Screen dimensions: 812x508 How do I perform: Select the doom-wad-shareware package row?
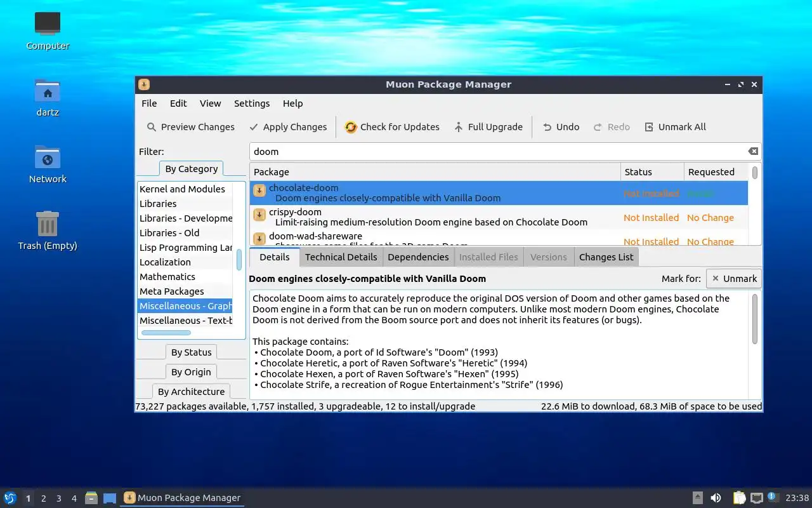point(499,237)
